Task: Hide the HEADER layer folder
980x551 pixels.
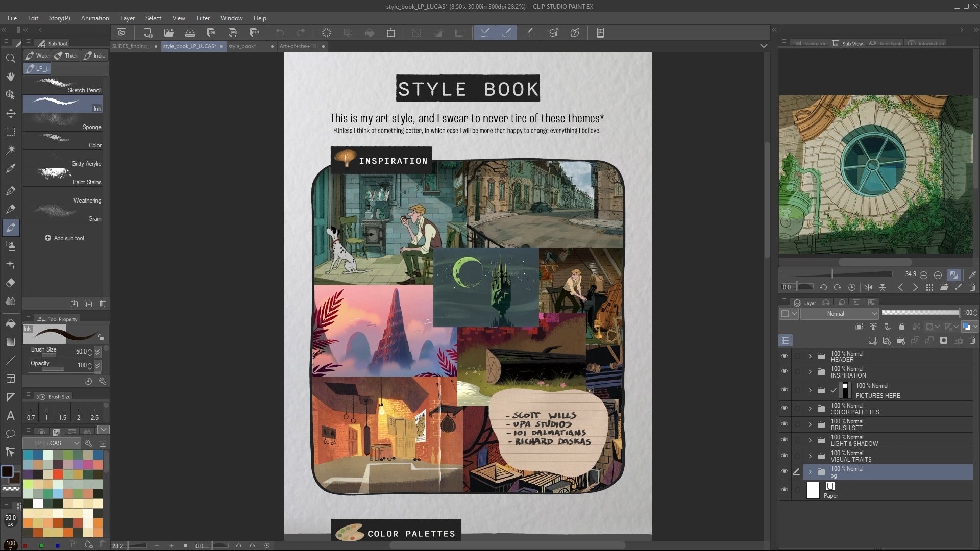Action: (785, 356)
